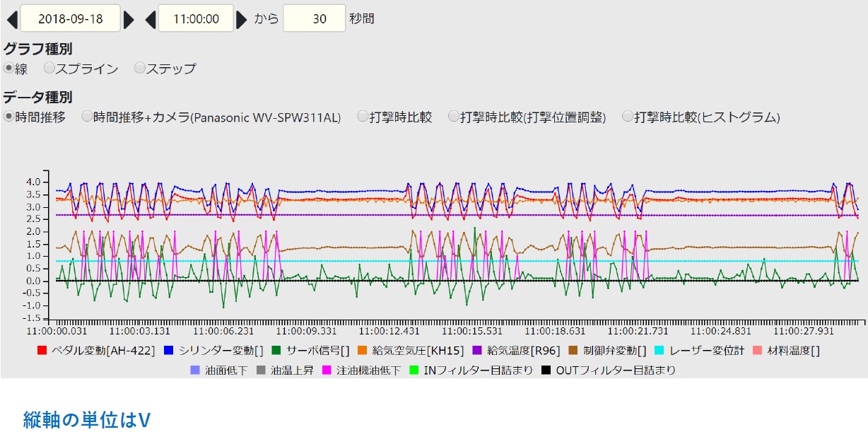Click the 縦軸の単位はV caption
The width and height of the screenshot is (868, 432).
pos(87,419)
